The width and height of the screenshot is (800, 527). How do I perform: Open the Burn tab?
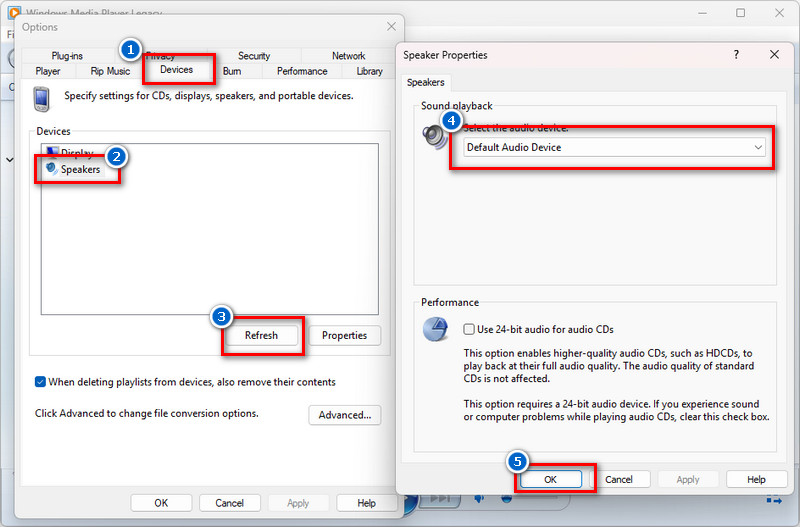tap(232, 71)
